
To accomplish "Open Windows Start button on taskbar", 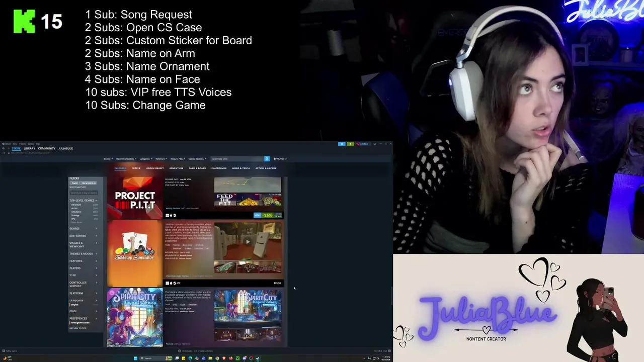I will pyautogui.click(x=135, y=358).
